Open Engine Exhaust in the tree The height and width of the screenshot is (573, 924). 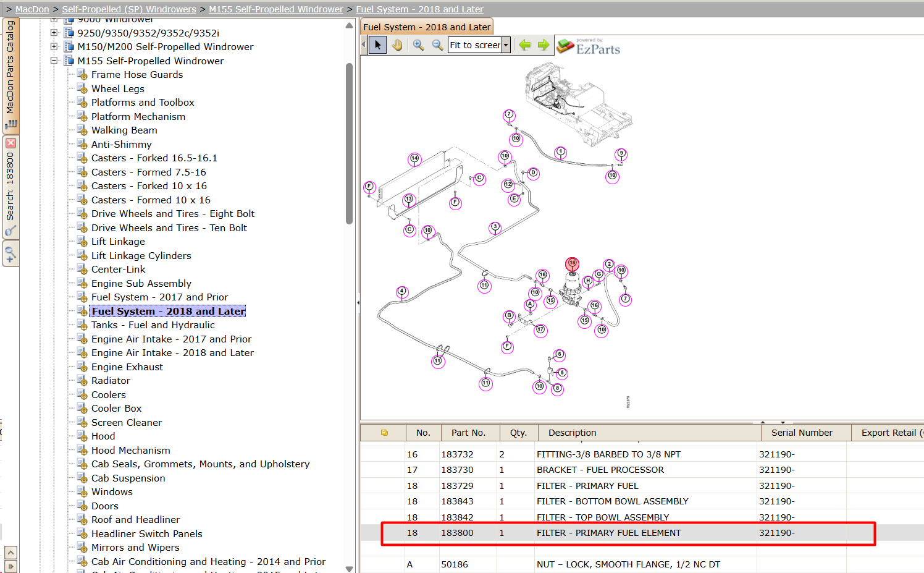127,367
